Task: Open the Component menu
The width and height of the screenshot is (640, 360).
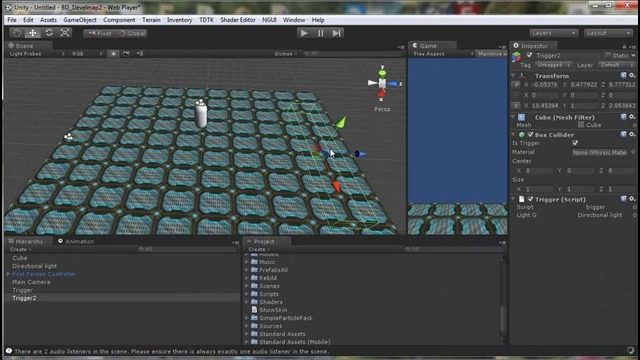Action: click(x=119, y=20)
